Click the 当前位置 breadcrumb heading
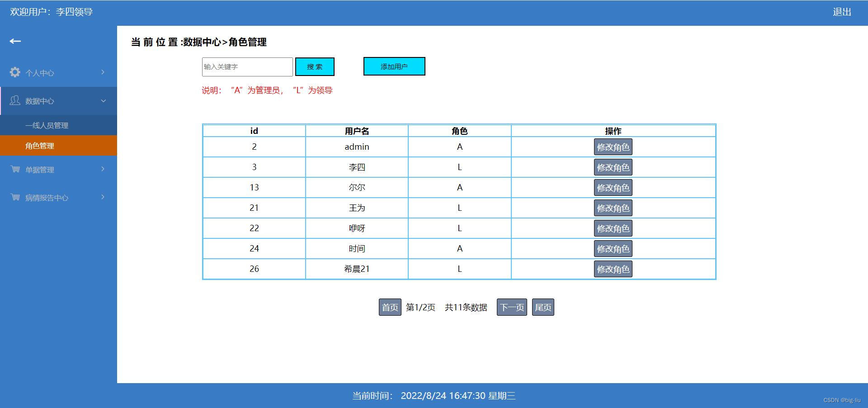Screen dimensions: 868x408 [x=199, y=42]
